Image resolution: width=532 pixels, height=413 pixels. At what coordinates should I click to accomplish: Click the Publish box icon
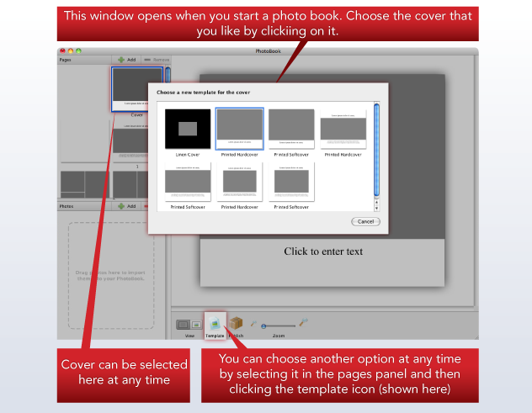[237, 323]
